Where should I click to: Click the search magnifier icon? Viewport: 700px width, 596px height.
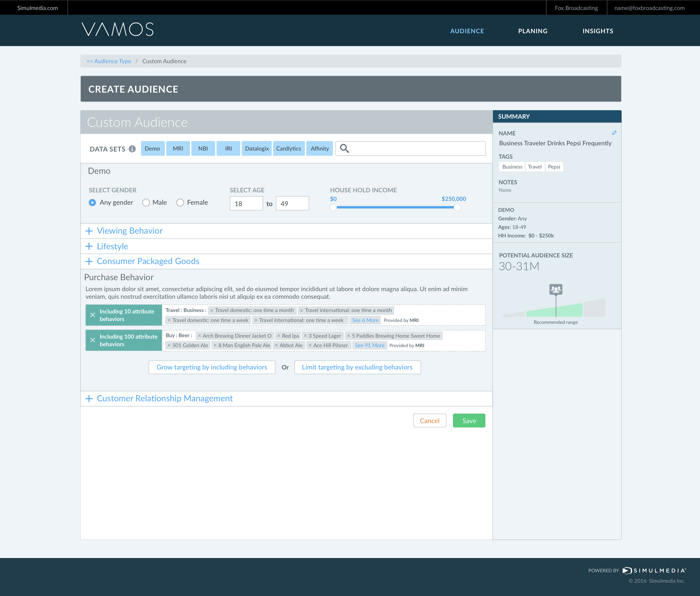(344, 148)
